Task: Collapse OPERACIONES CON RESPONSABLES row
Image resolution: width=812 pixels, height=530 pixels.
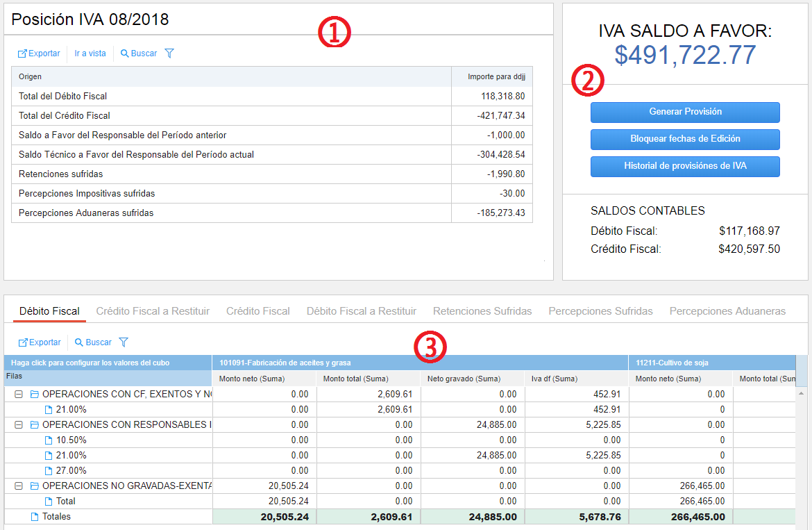Action: click(x=19, y=425)
